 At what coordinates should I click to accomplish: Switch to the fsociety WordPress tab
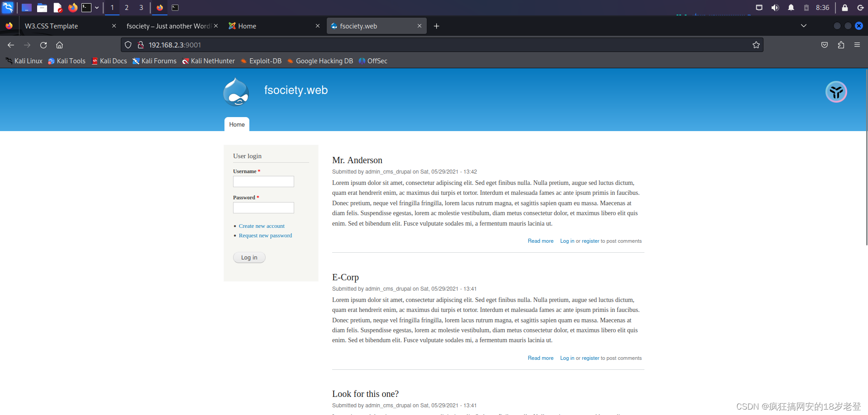[x=168, y=26]
